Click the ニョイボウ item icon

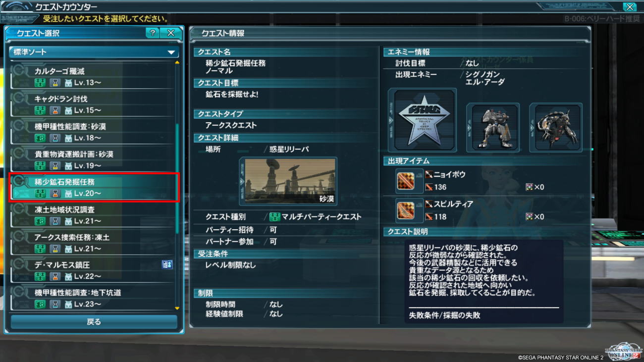[405, 181]
